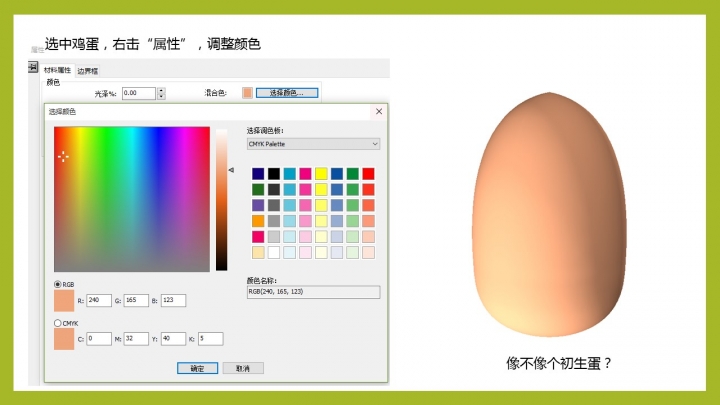This screenshot has width=720, height=405.
Task: Increase the 光泽% value with up arrow
Action: tap(161, 90)
